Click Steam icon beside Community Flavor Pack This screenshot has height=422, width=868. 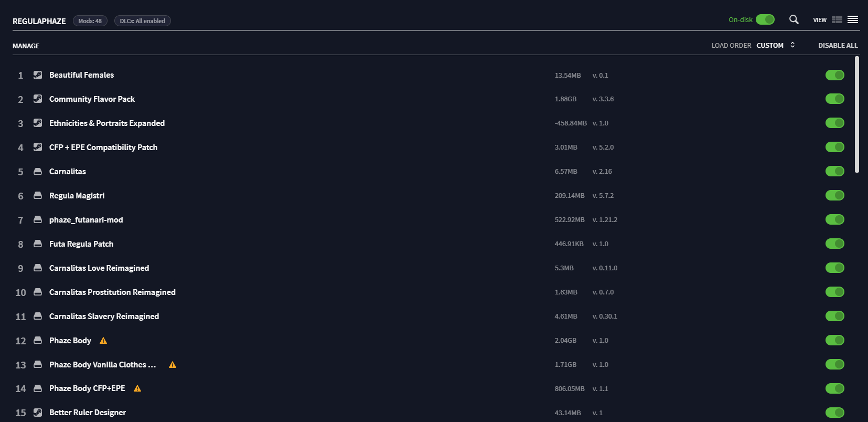(x=38, y=99)
